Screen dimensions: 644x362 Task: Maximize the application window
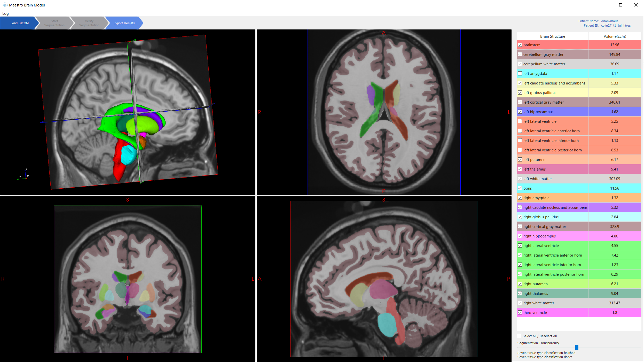(621, 5)
